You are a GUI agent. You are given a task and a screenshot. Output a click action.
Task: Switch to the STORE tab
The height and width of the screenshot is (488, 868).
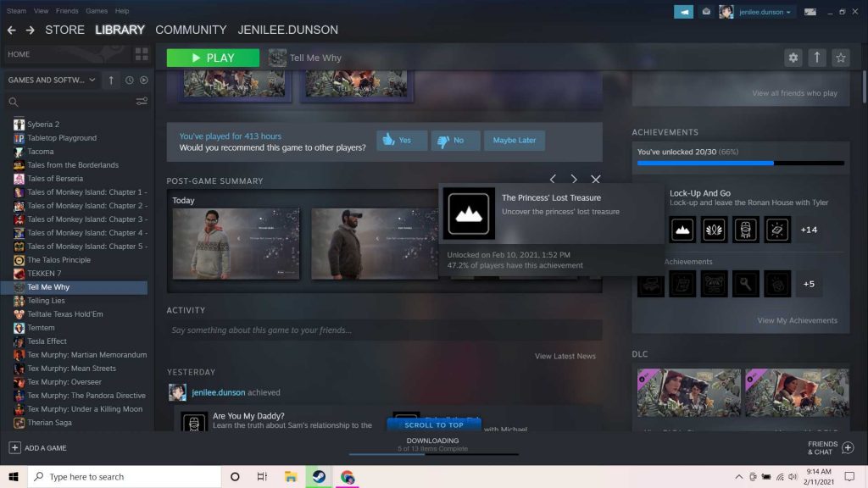64,30
